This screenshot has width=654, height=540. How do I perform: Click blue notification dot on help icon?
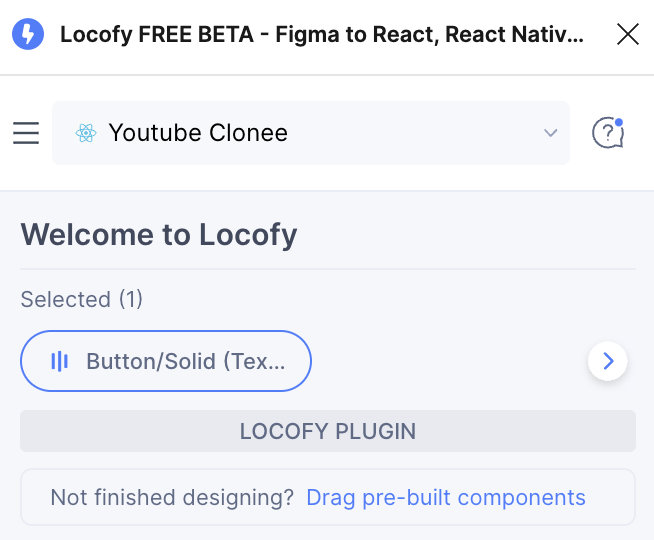point(619,122)
